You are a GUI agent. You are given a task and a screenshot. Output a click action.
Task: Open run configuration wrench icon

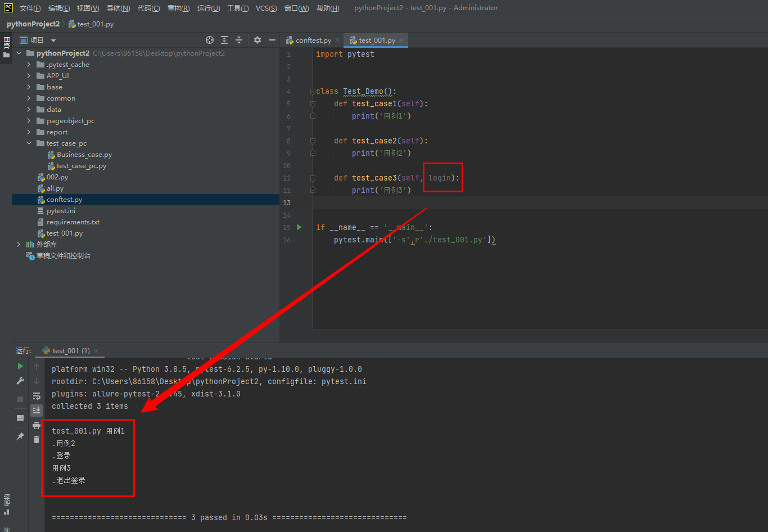20,381
